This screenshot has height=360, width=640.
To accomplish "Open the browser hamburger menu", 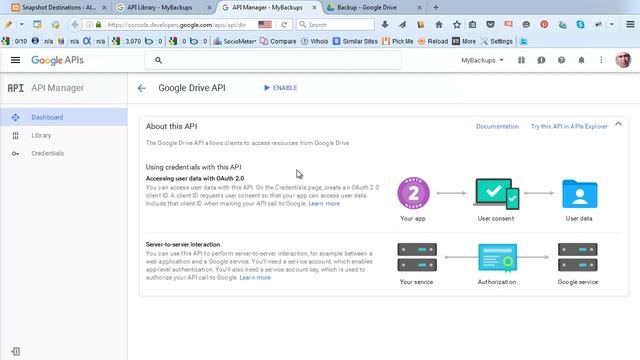I will pyautogui.click(x=630, y=24).
